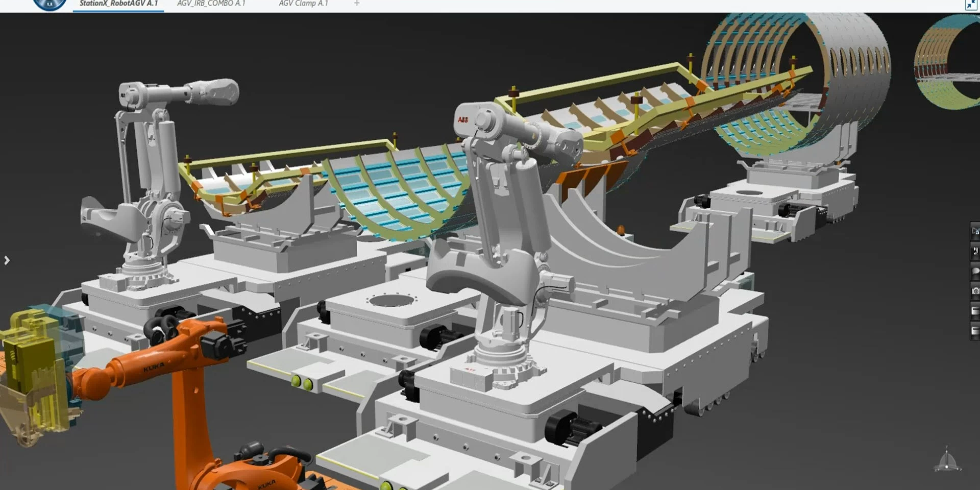Open the AGV_IRB_COMBO A.1 tab

coord(211,4)
